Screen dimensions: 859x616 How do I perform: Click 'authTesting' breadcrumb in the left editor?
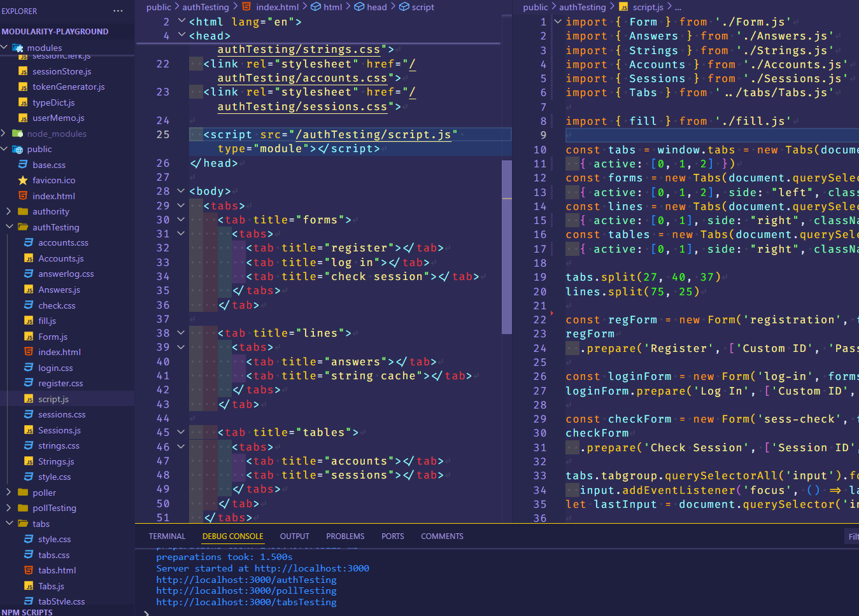[x=205, y=7]
